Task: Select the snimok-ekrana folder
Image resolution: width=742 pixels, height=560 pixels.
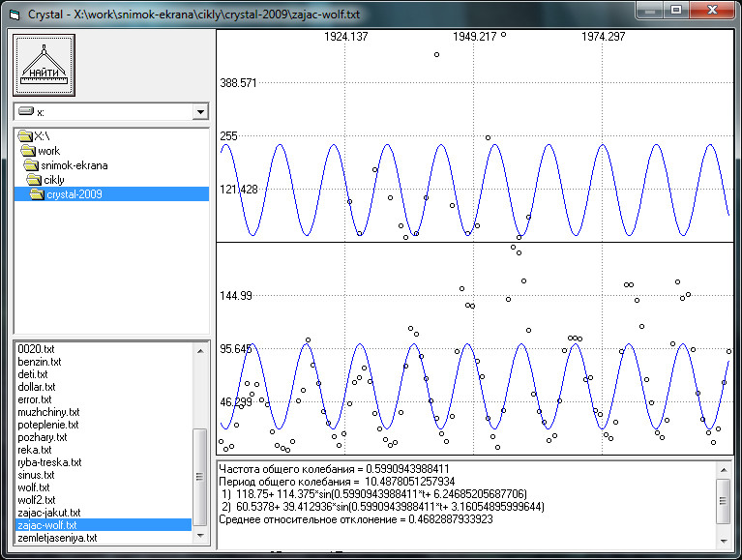Action: point(74,165)
